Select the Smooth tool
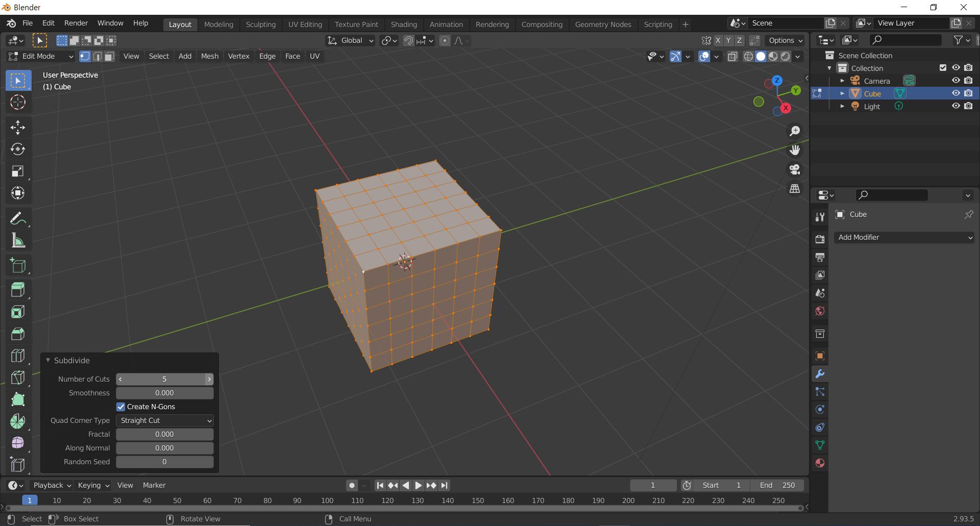 point(18,443)
